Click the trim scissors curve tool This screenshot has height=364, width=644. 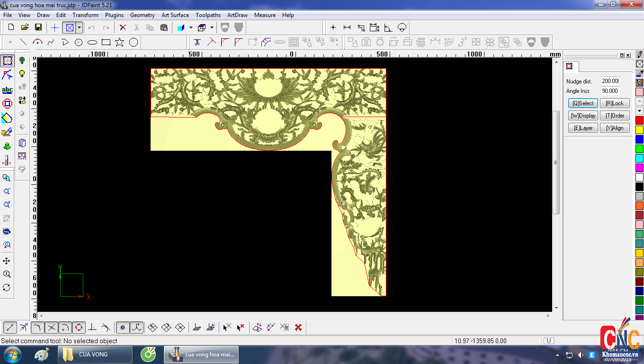pos(197,42)
